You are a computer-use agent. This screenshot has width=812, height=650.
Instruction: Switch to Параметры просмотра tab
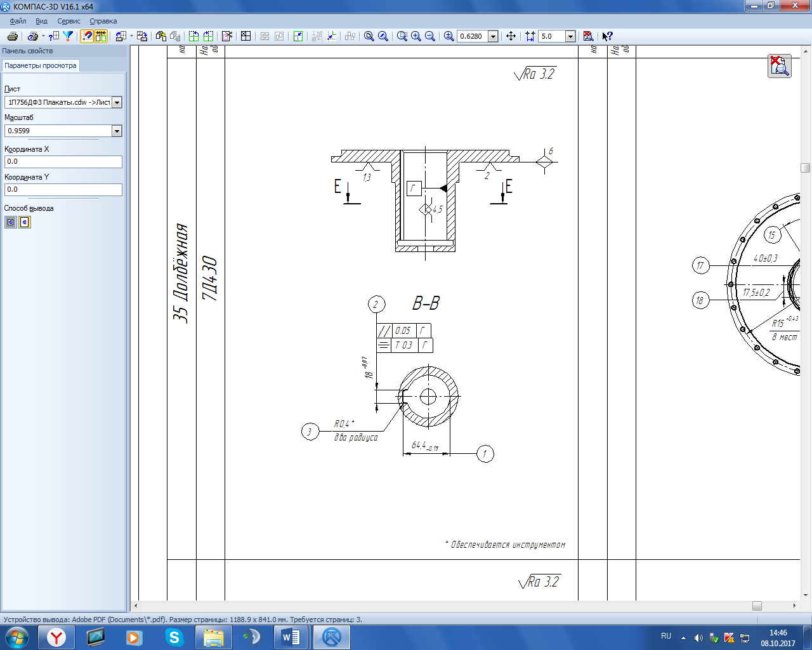tap(41, 65)
